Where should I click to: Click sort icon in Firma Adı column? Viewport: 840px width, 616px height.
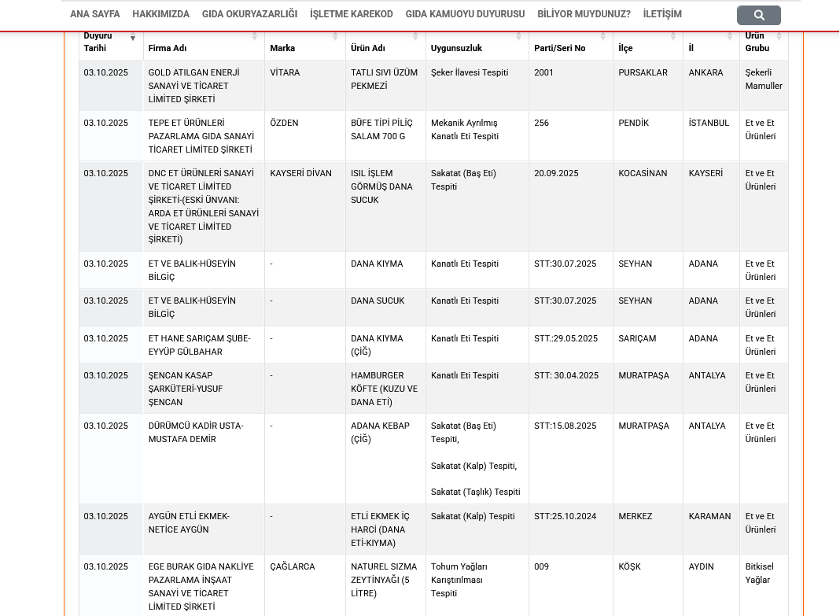tap(255, 37)
